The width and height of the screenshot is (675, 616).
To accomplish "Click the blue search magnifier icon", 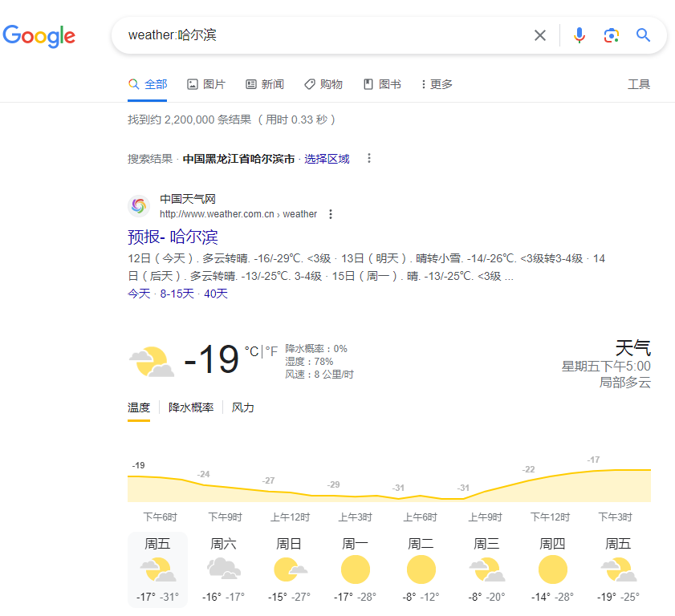I will [643, 35].
